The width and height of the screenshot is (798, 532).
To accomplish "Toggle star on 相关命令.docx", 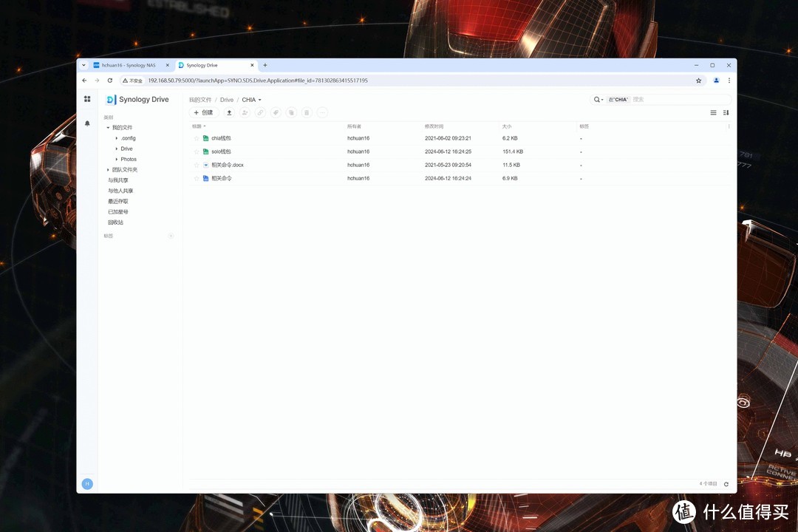I will pos(197,165).
